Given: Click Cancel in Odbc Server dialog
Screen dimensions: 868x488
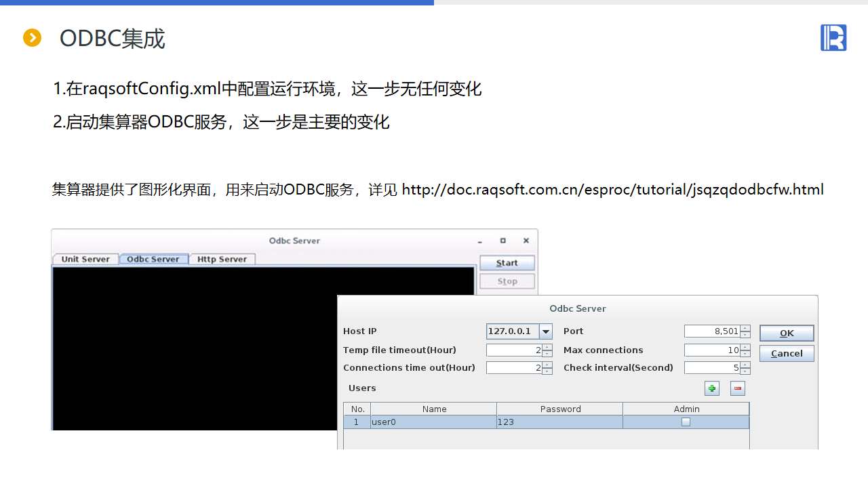Looking at the screenshot, I should coord(787,353).
